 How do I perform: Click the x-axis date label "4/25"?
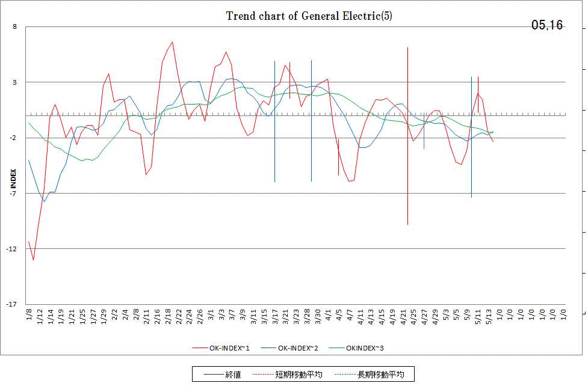click(x=413, y=317)
